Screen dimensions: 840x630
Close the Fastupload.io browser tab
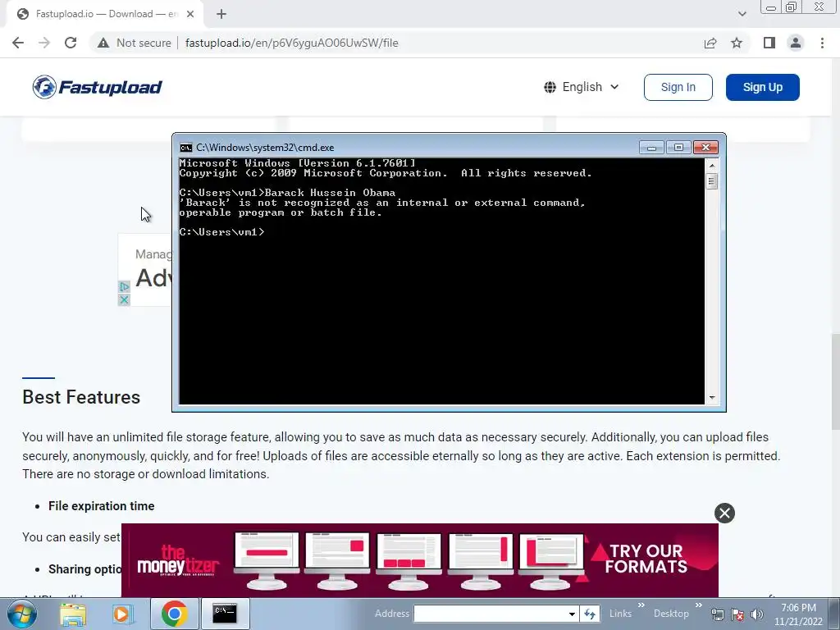click(x=190, y=14)
